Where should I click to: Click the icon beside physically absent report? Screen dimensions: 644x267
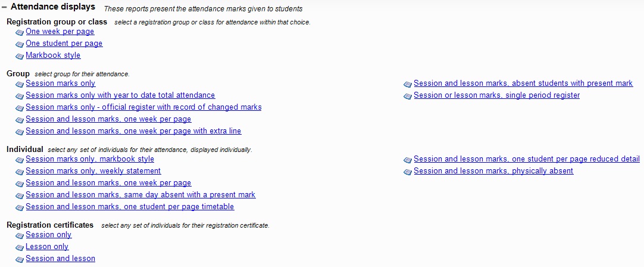(408, 172)
